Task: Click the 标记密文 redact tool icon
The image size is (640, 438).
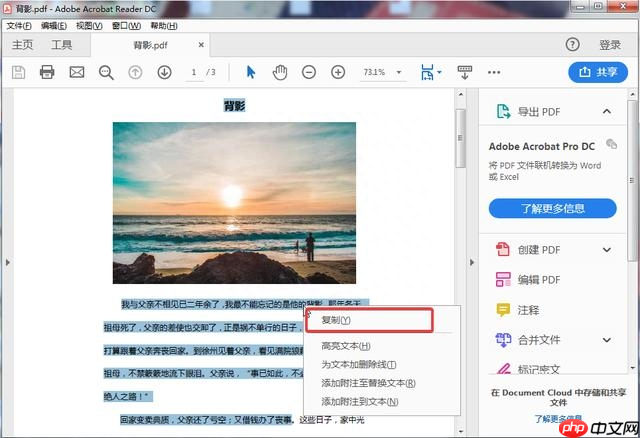Action: click(x=504, y=369)
